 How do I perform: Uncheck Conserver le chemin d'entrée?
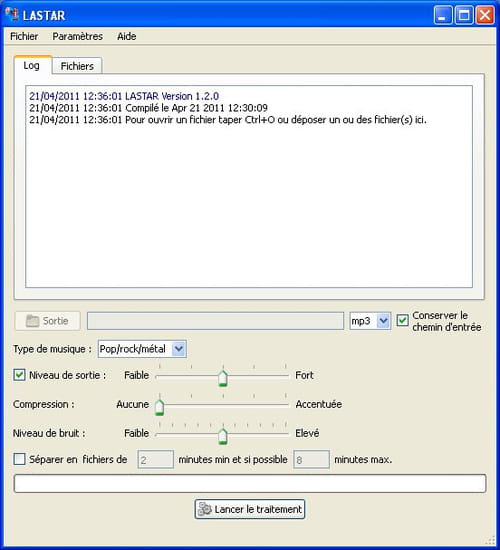click(402, 320)
